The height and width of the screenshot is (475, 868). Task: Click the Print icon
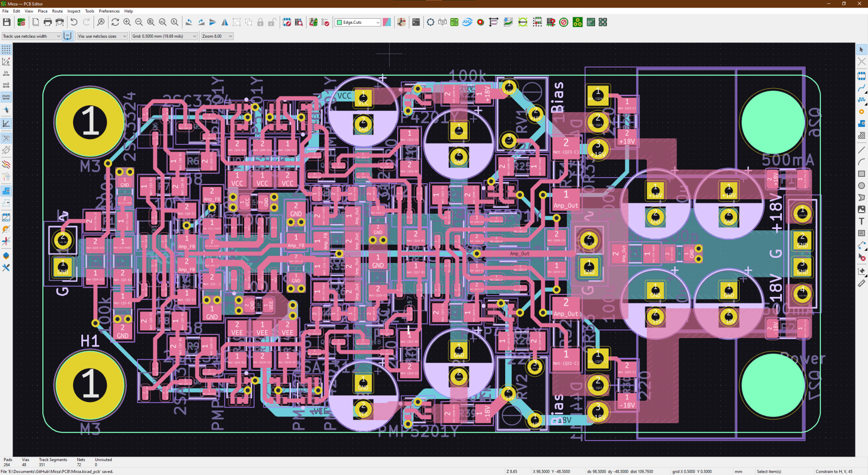pyautogui.click(x=47, y=22)
